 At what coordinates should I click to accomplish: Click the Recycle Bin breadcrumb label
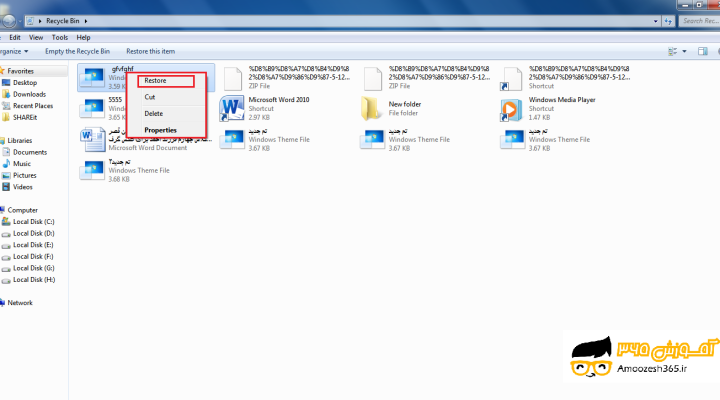[62, 21]
